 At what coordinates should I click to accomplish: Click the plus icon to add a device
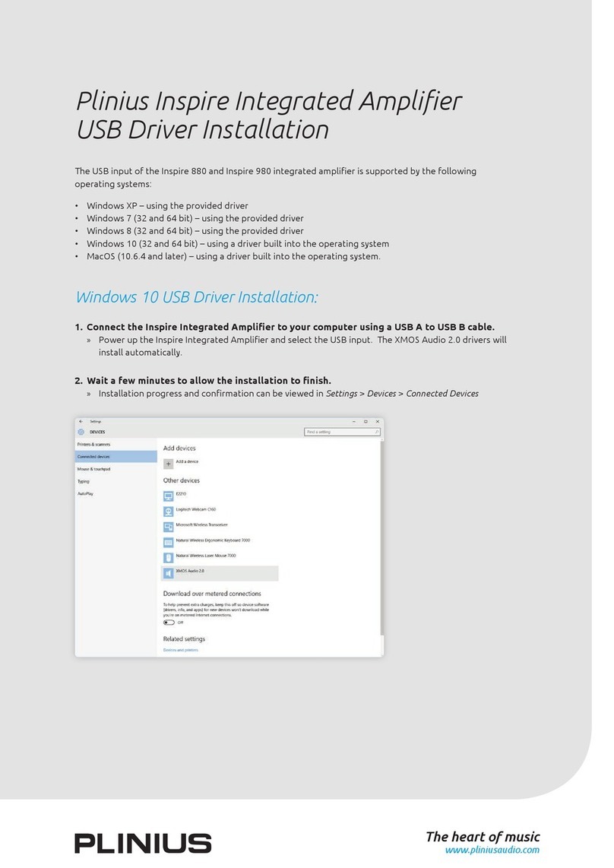pos(168,464)
